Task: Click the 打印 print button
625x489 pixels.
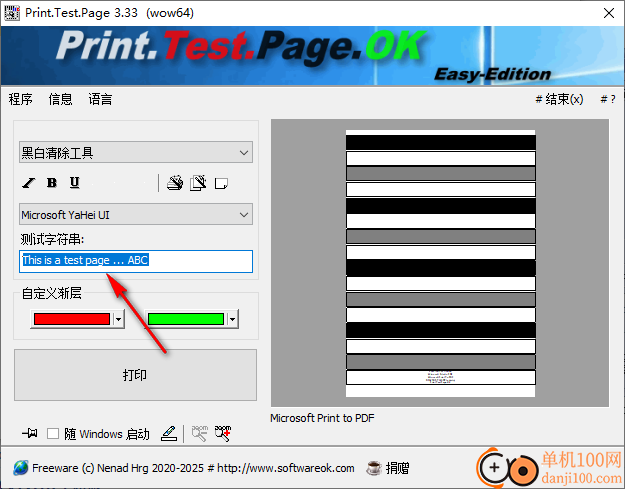Action: pyautogui.click(x=136, y=375)
